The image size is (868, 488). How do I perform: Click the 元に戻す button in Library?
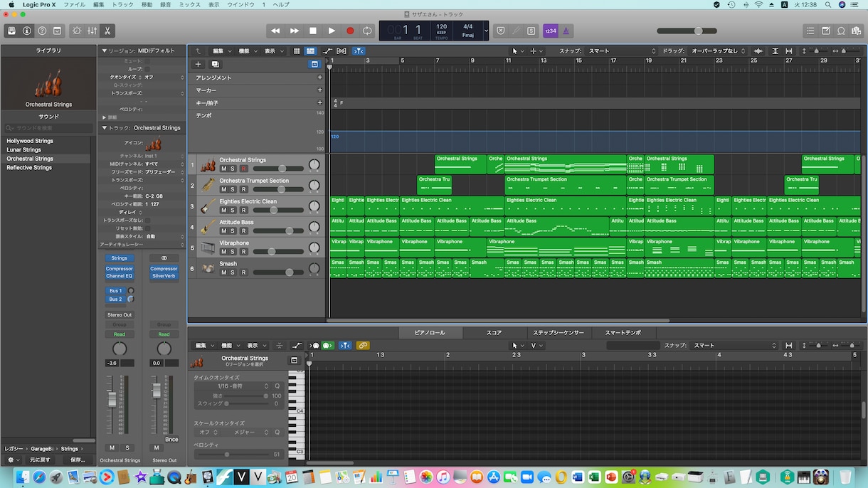40,460
